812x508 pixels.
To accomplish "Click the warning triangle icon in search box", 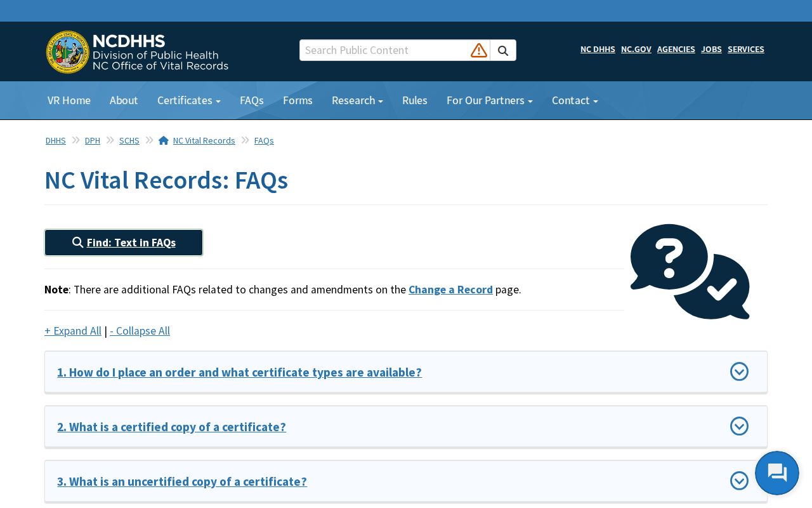I will pos(479,50).
